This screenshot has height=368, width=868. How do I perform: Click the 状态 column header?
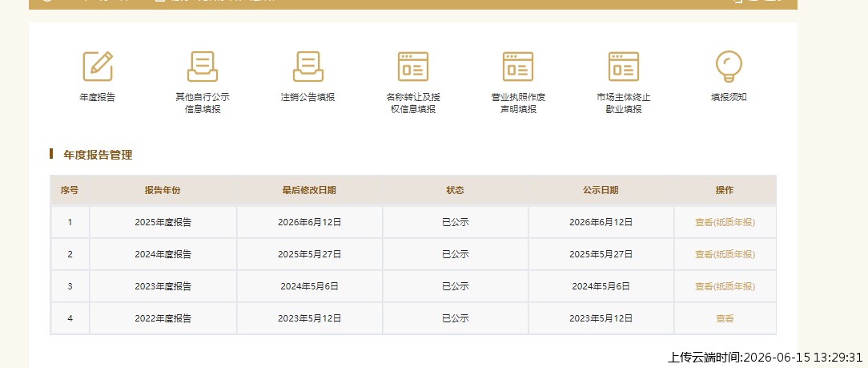[455, 190]
